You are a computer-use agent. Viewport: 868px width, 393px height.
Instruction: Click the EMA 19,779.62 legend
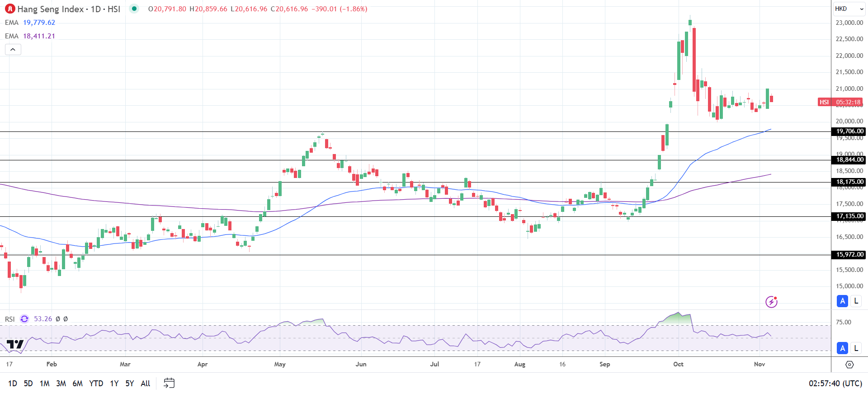pos(30,23)
